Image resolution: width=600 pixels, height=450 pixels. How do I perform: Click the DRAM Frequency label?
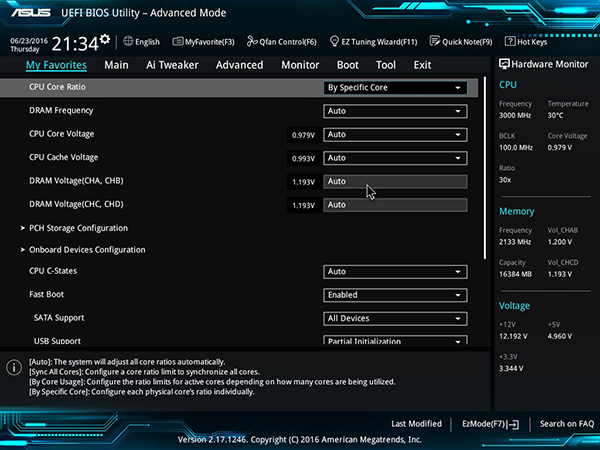click(x=61, y=111)
